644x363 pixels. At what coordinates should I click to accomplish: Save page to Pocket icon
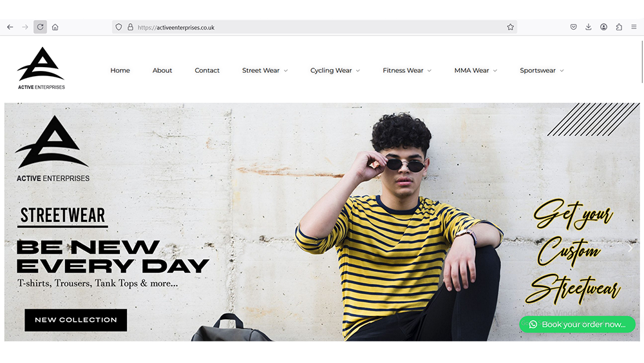(x=573, y=27)
